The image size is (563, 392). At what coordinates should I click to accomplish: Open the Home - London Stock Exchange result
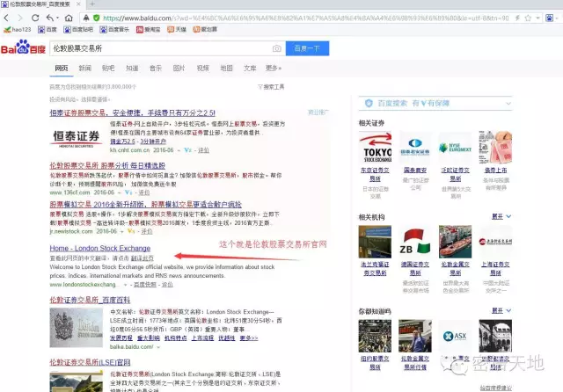click(99, 248)
